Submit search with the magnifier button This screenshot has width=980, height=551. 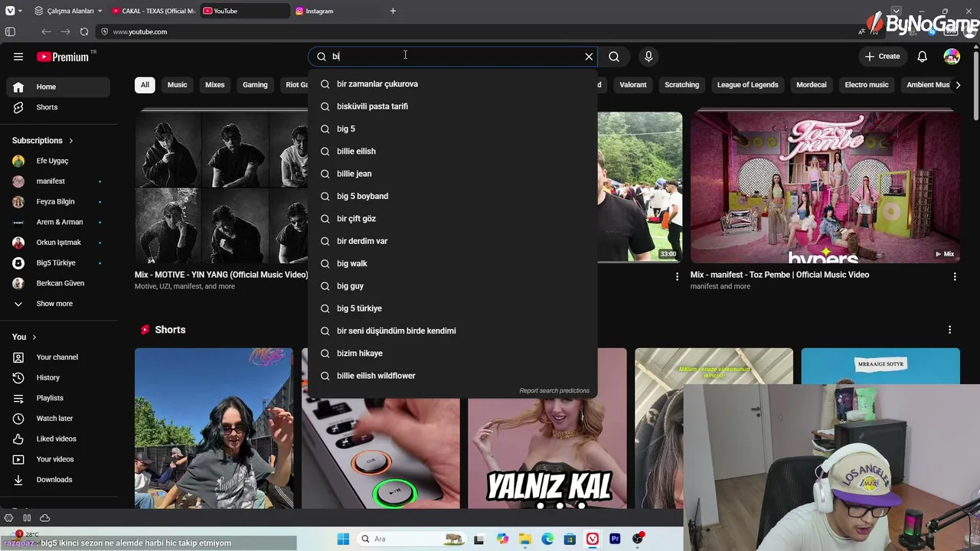point(614,57)
